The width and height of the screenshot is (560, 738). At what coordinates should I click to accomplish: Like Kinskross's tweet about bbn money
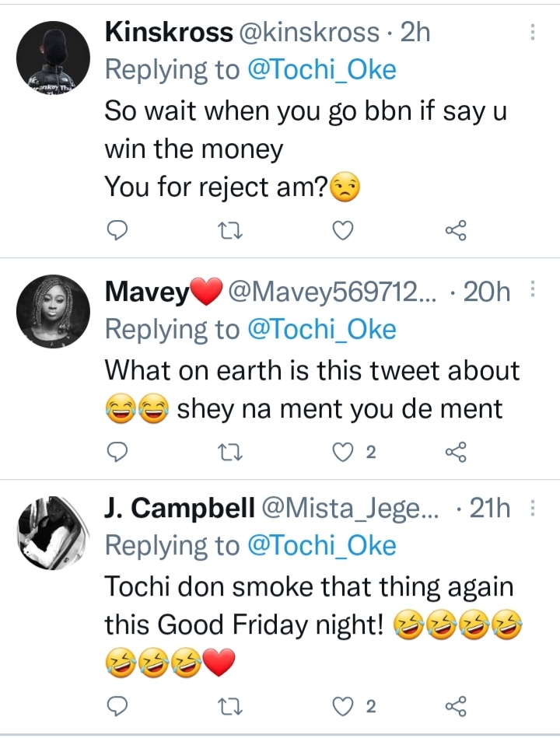[x=342, y=229]
